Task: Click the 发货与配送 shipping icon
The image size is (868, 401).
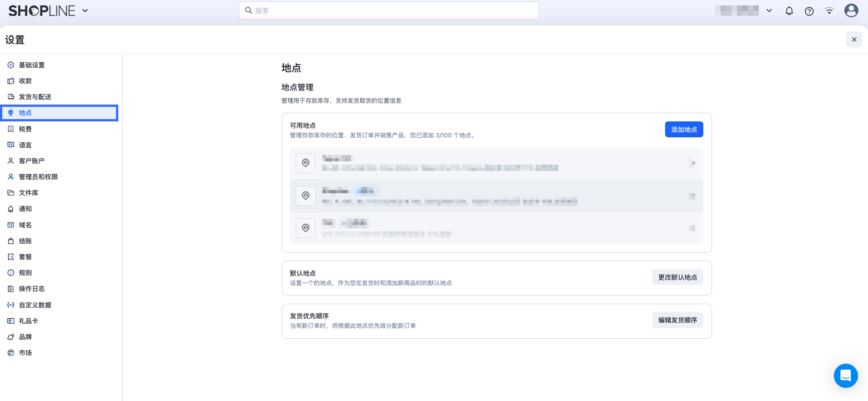Action: pyautogui.click(x=11, y=97)
